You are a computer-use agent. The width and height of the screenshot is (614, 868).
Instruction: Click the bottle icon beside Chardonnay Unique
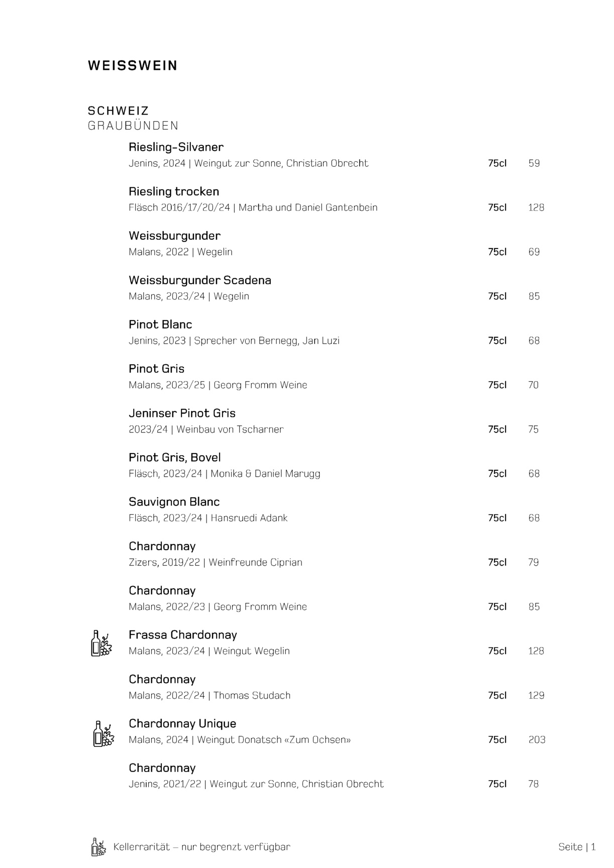tap(103, 733)
